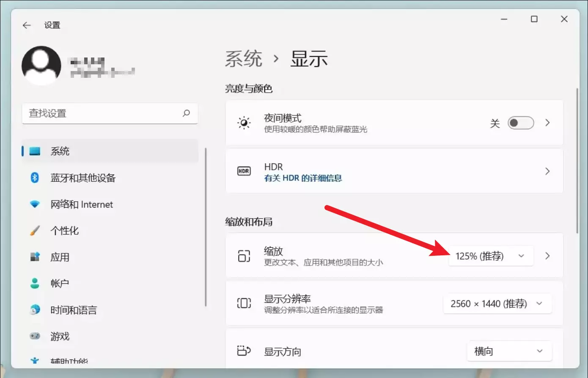
Task: Click the 缩放和布局 section heading
Action: 249,222
